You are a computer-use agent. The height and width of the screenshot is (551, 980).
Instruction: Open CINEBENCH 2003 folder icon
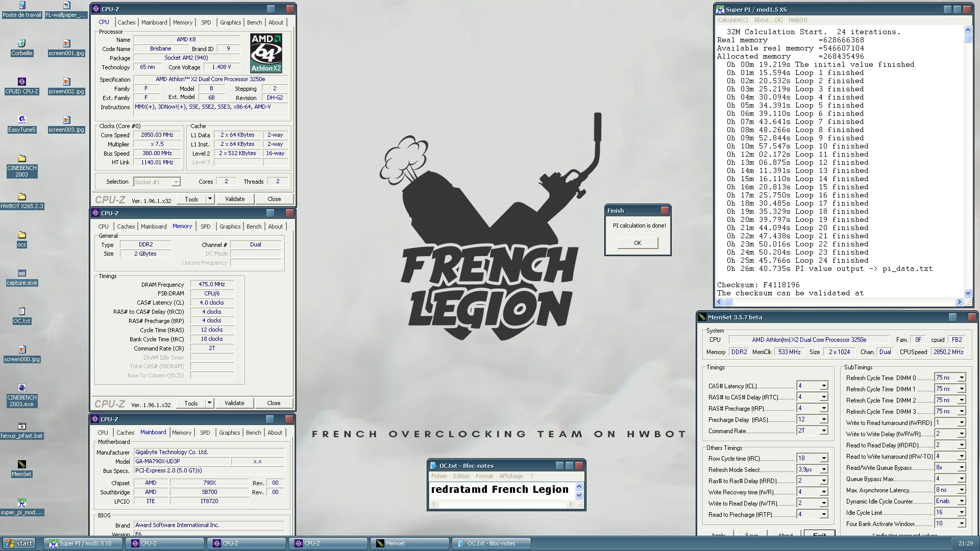21,166
